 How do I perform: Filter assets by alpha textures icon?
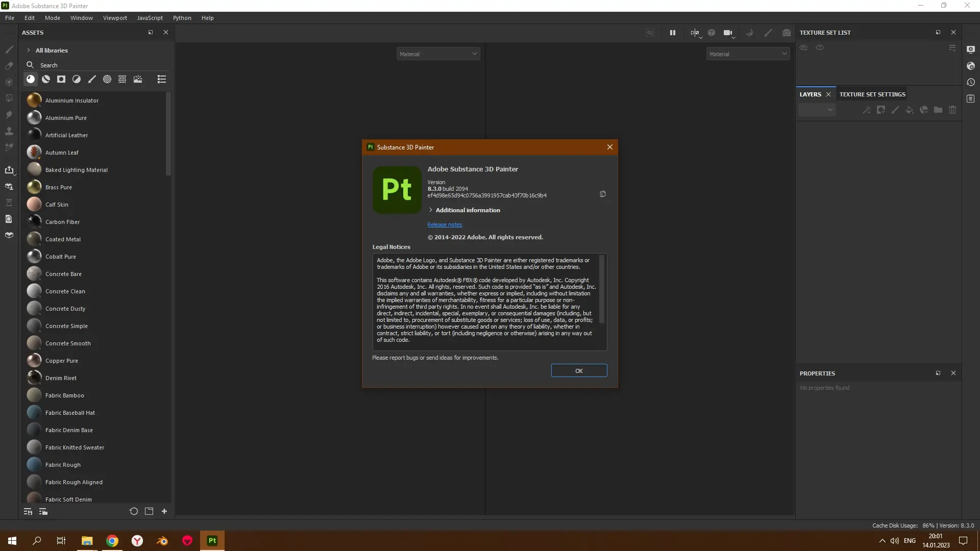(x=107, y=79)
